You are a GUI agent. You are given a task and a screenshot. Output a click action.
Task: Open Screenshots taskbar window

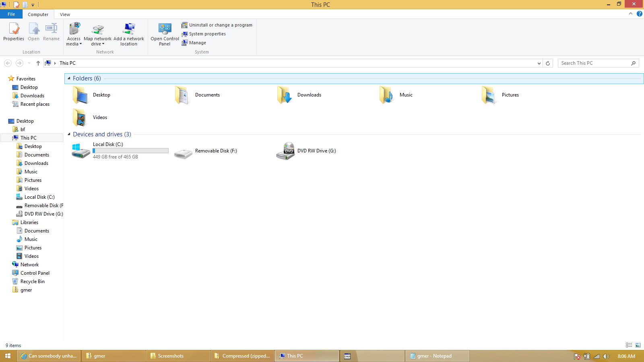(178, 356)
